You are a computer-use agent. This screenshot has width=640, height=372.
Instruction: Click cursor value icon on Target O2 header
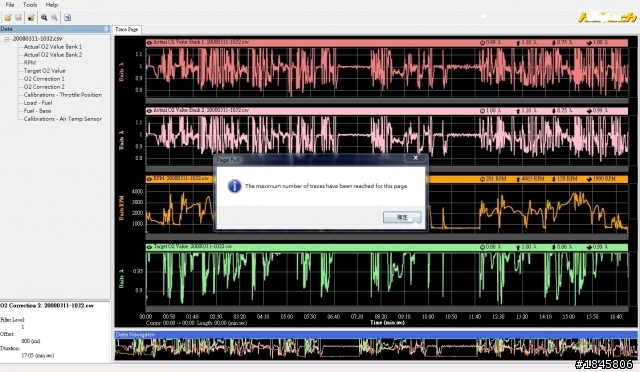(482, 247)
